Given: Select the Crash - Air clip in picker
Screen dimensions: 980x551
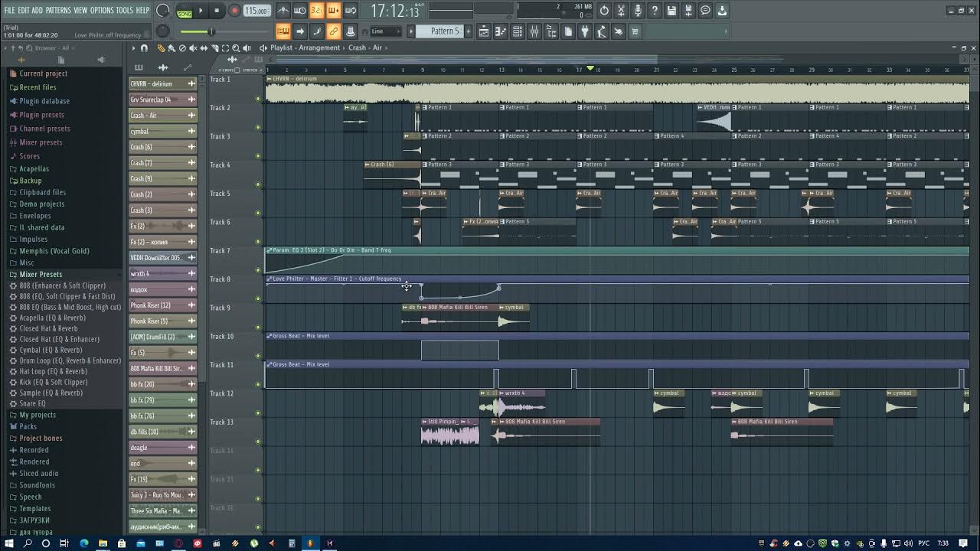Looking at the screenshot, I should click(x=162, y=116).
